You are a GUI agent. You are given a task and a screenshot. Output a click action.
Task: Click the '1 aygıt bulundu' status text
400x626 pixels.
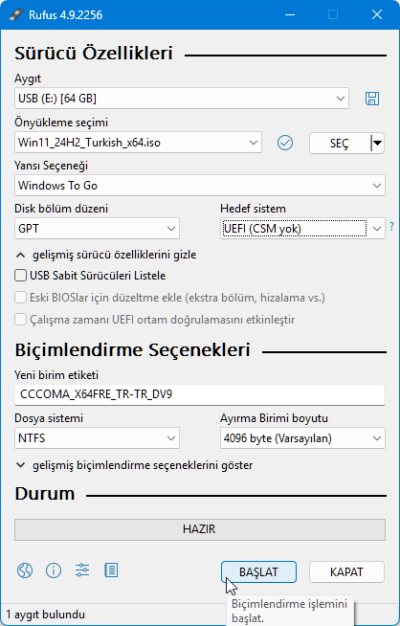(46, 614)
